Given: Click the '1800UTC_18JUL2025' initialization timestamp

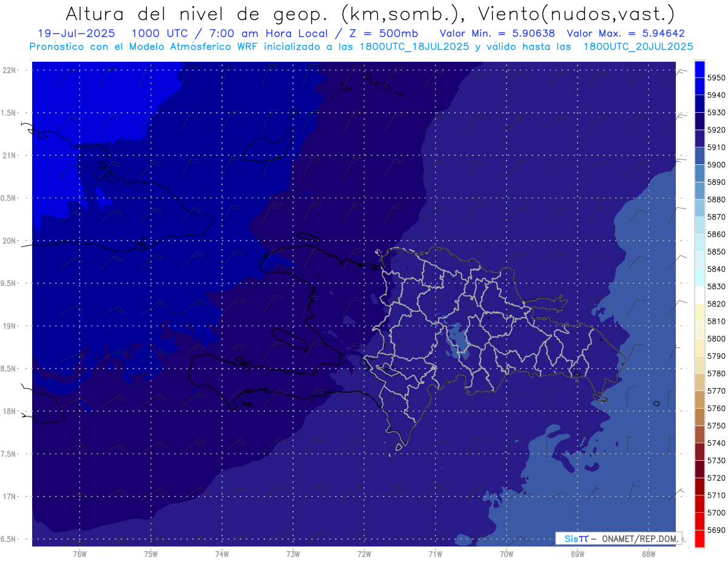Looking at the screenshot, I should 414,46.
